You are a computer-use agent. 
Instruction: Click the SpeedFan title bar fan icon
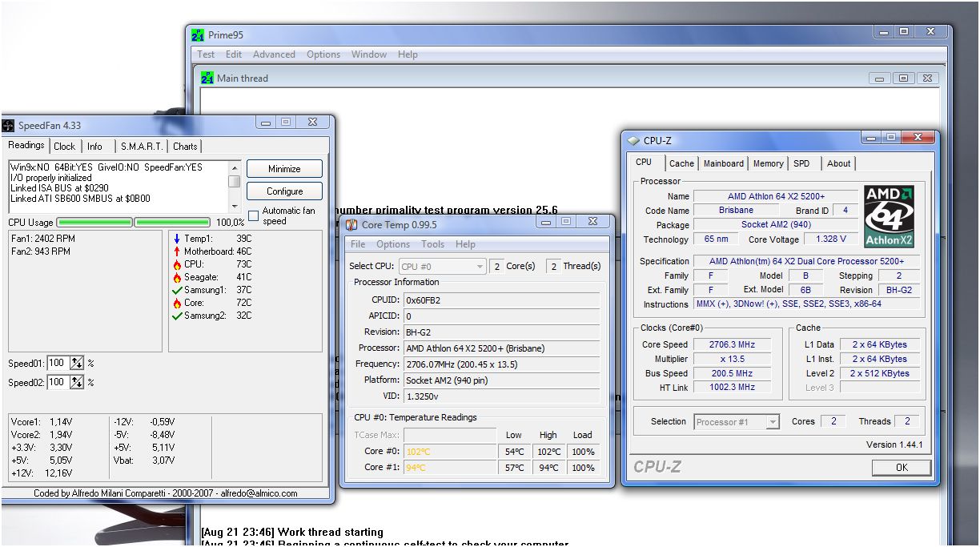pyautogui.click(x=8, y=126)
